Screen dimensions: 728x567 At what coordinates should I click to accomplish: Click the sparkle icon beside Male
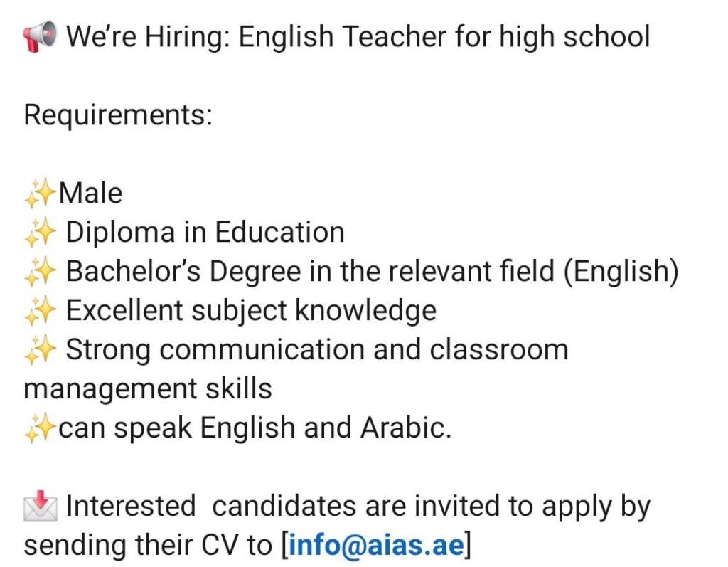pyautogui.click(x=40, y=194)
